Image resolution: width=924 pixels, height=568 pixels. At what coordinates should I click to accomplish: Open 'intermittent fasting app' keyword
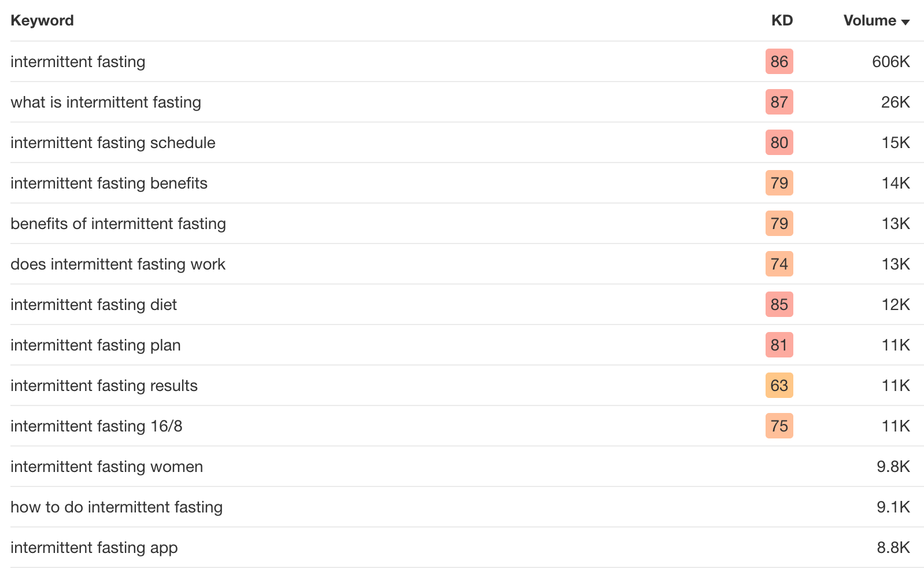(94, 548)
